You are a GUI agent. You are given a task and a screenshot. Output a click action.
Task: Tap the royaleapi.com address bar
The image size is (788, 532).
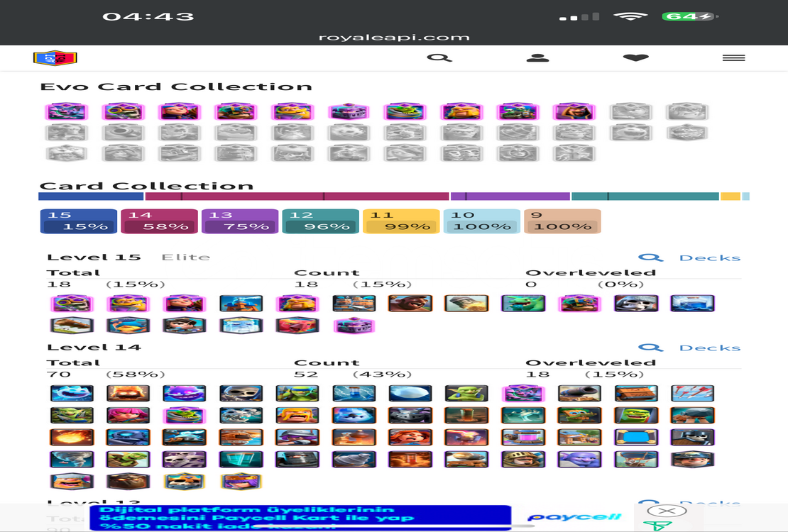394,37
